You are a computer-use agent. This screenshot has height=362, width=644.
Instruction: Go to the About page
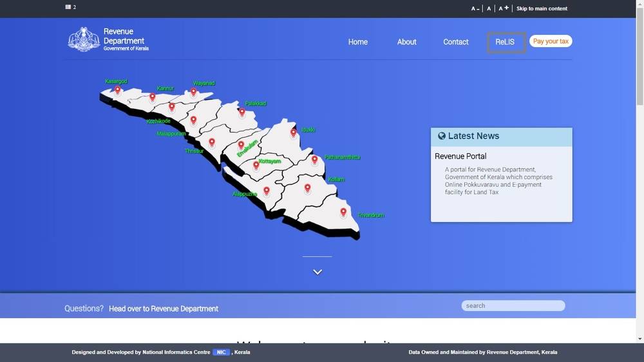406,42
